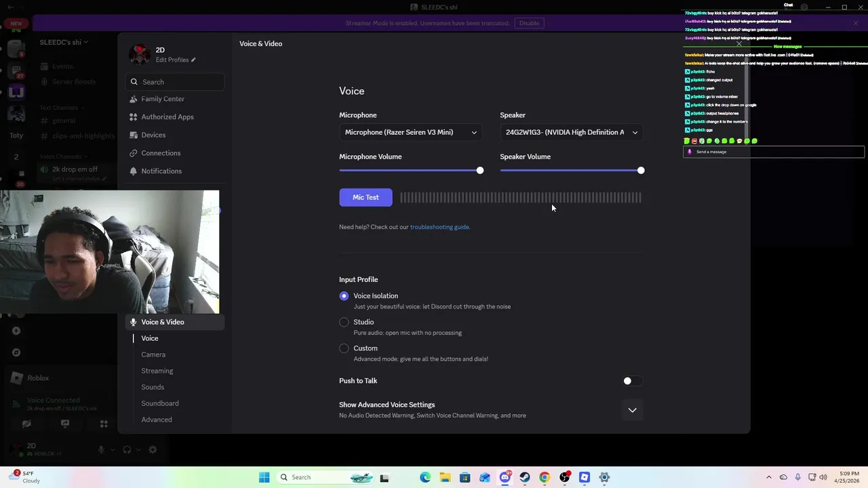
Task: Click the Voice & Video microphone icon
Action: pyautogui.click(x=134, y=322)
